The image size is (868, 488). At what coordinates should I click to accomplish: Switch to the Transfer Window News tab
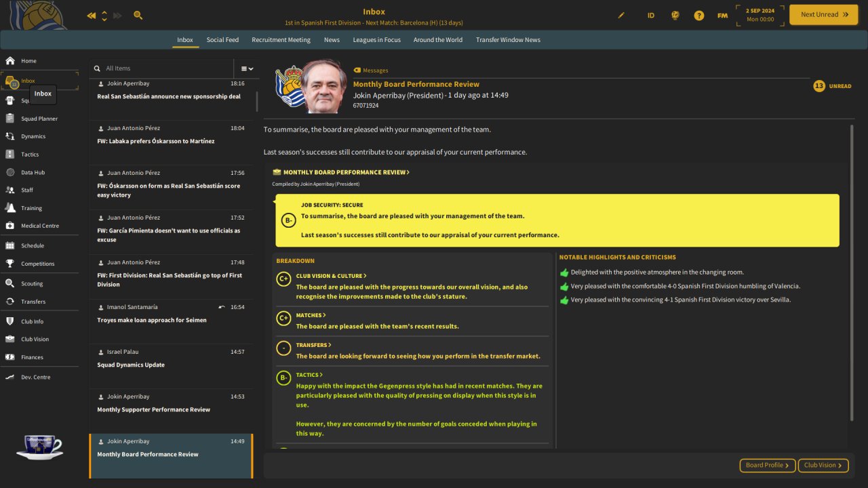click(x=508, y=40)
